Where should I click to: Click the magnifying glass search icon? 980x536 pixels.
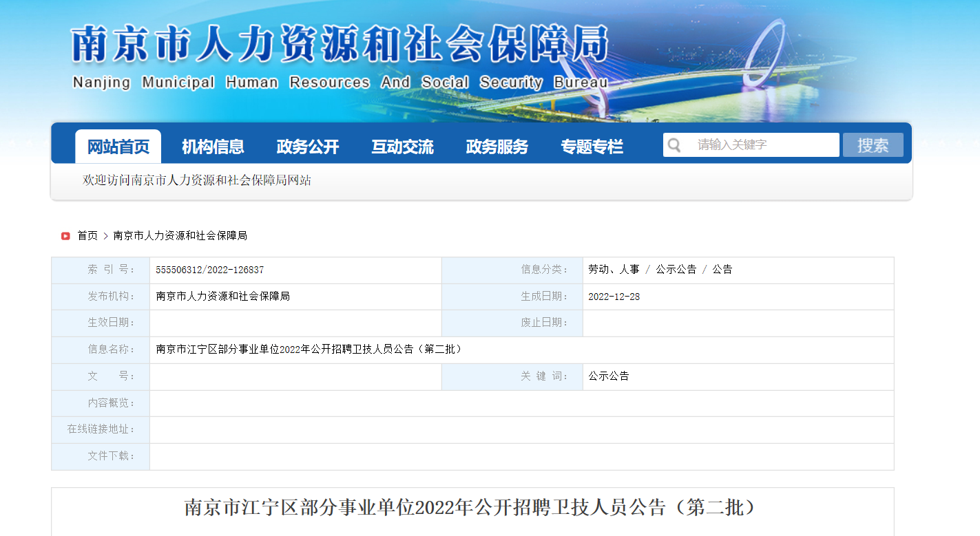click(674, 145)
